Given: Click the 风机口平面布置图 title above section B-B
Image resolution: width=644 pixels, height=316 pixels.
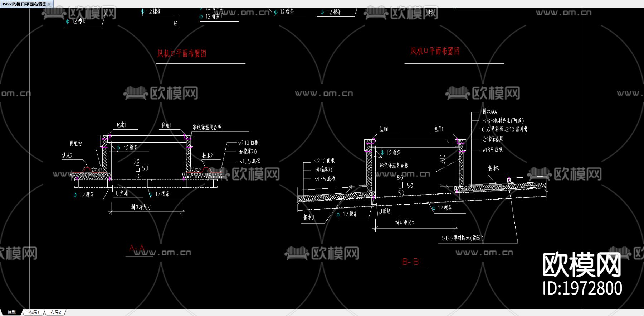Looking at the screenshot, I should pos(435,51).
